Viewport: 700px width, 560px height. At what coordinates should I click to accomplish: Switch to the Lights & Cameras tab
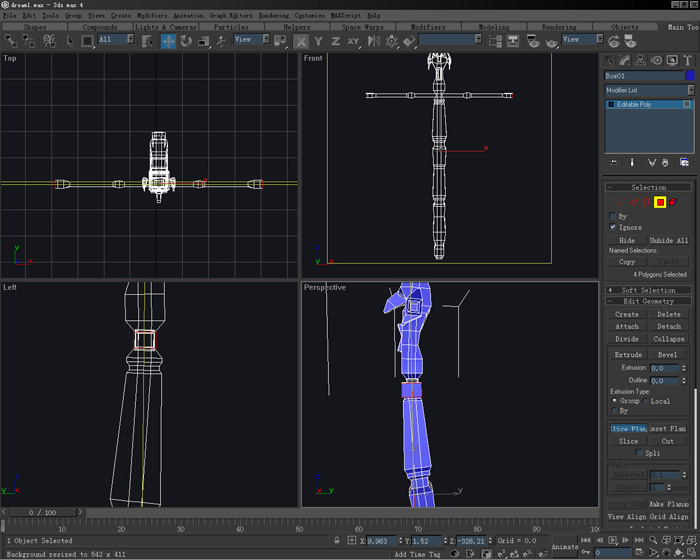(x=166, y=27)
